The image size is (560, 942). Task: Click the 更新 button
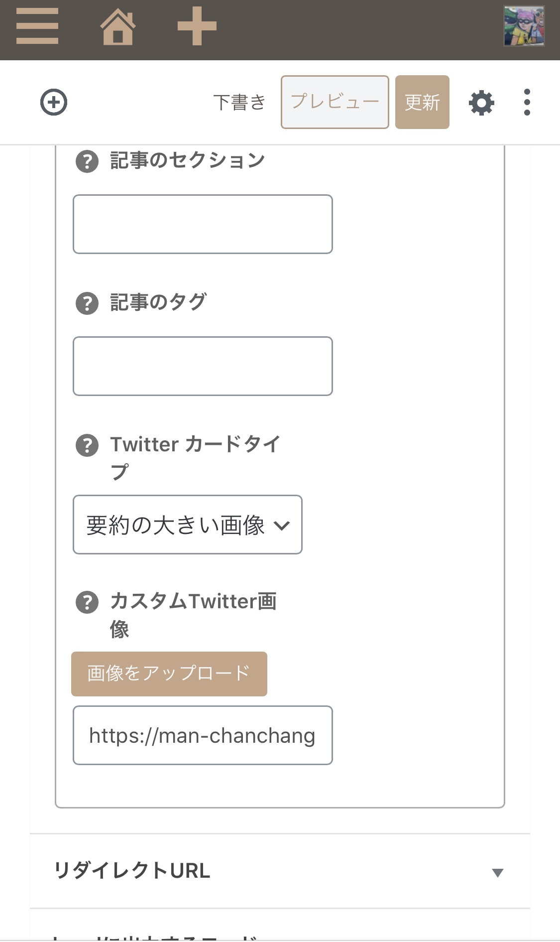click(422, 102)
